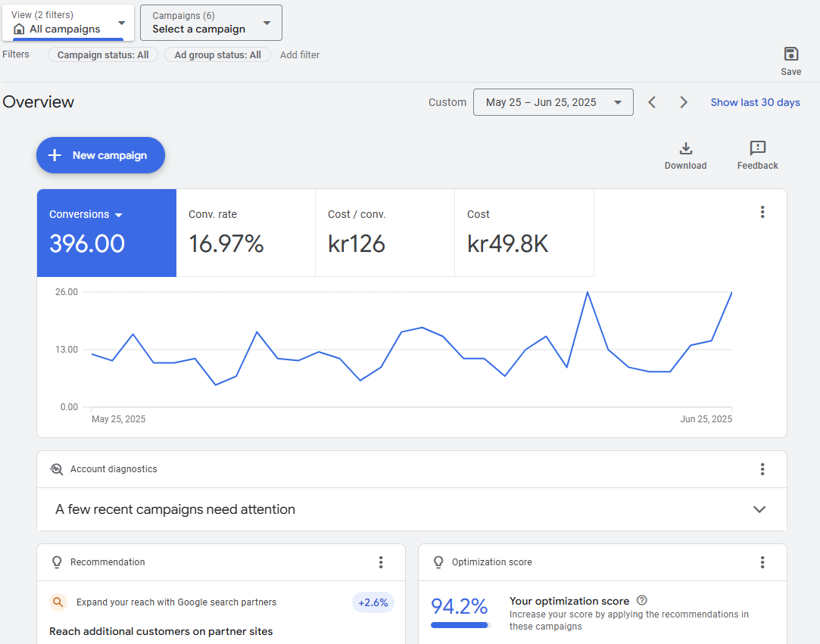The height and width of the screenshot is (644, 820).
Task: Go to previous date range arrow
Action: tap(652, 102)
